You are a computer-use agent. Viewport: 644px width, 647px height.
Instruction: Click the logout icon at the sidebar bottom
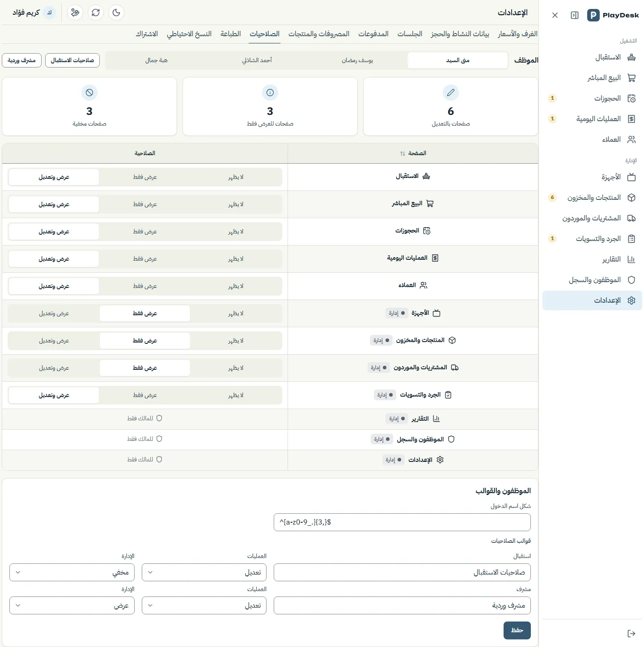(x=631, y=633)
